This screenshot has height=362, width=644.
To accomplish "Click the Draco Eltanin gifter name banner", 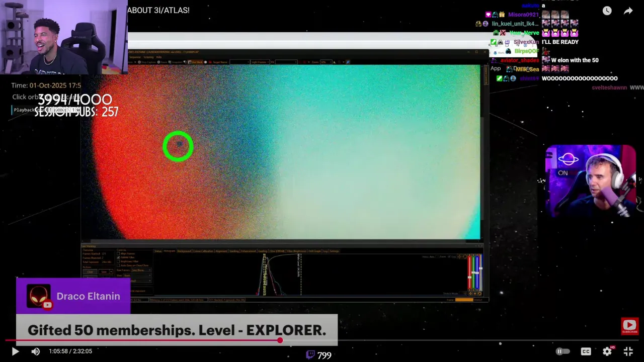I will [x=73, y=296].
